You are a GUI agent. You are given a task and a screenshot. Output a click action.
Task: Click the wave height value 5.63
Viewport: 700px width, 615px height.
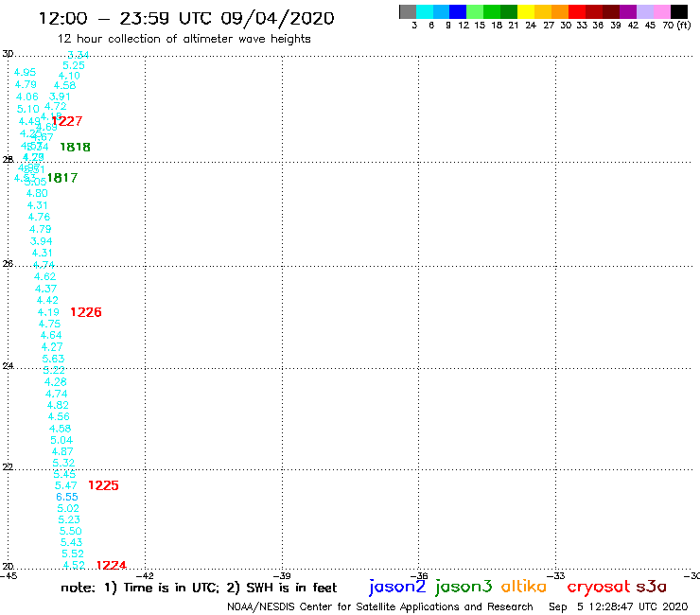coord(53,359)
